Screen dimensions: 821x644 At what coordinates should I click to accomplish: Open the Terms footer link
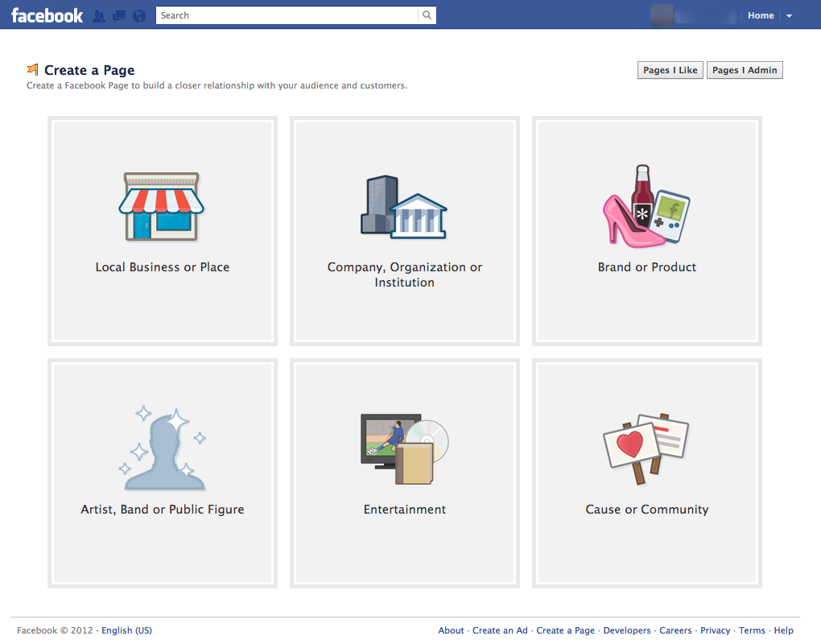pos(752,630)
